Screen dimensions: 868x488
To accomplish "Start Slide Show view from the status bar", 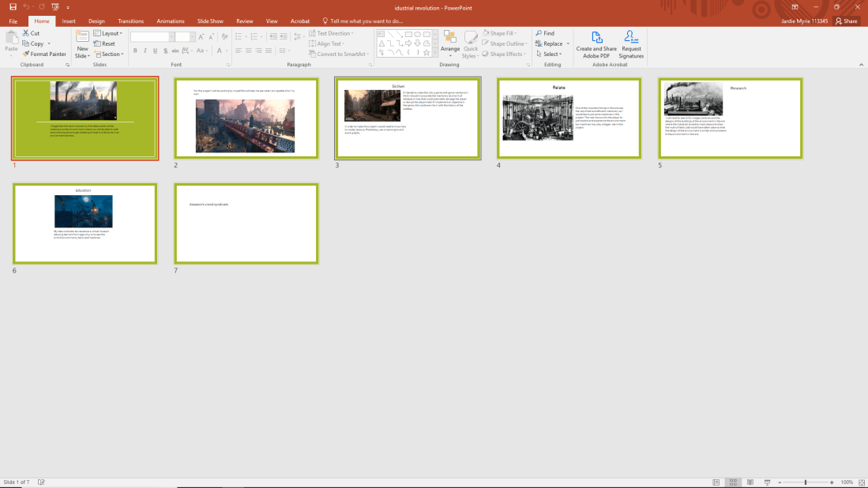I will coord(767,482).
